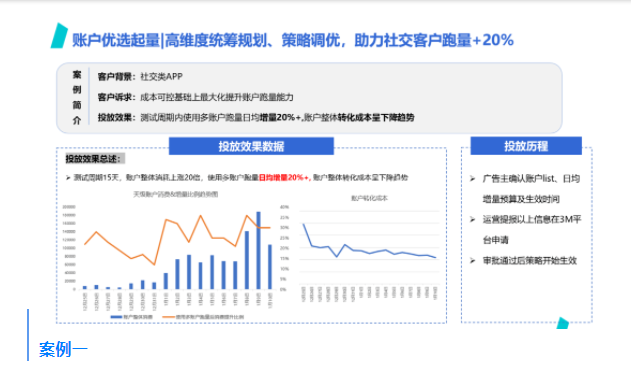The image size is (631, 374).
Task: Click '40%' axis label on chart
Action: point(284,207)
